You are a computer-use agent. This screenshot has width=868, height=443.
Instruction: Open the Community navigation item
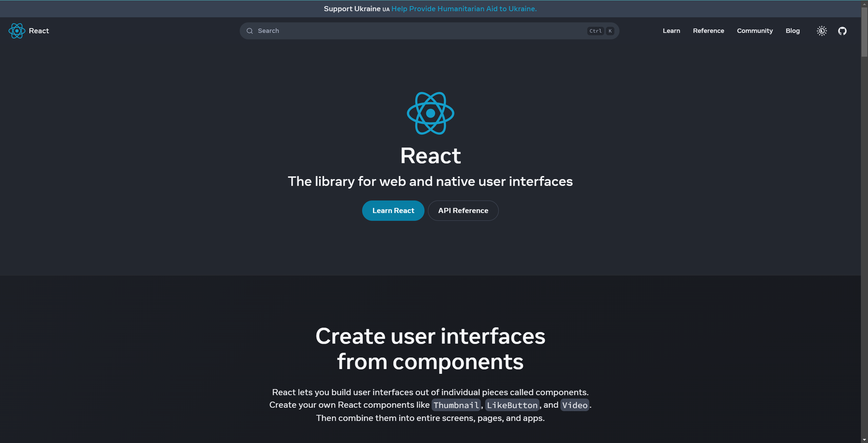(755, 31)
